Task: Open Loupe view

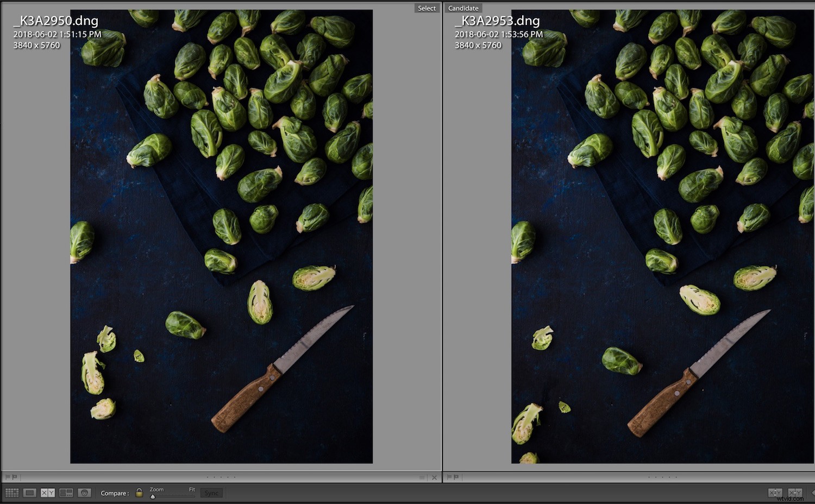Action: click(29, 493)
